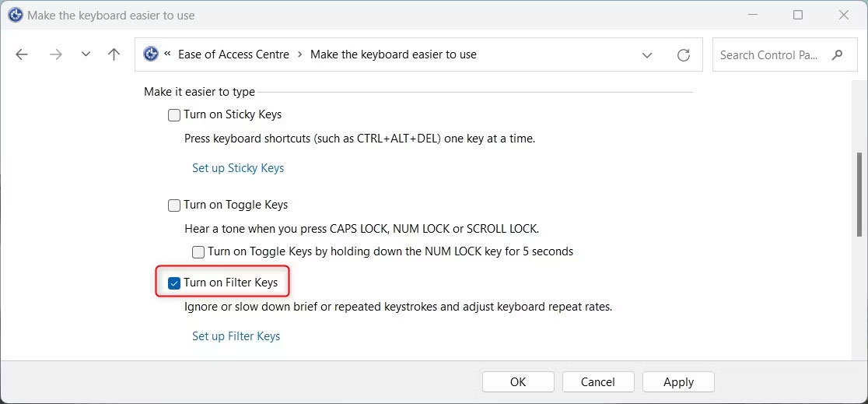Go back using the back arrow
The height and width of the screenshot is (404, 868).
[x=22, y=54]
